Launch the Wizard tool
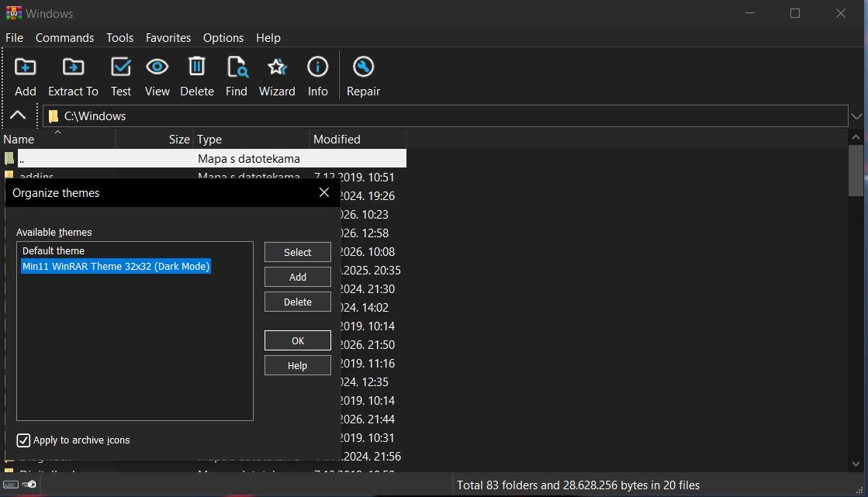The height and width of the screenshot is (497, 868). click(x=277, y=67)
